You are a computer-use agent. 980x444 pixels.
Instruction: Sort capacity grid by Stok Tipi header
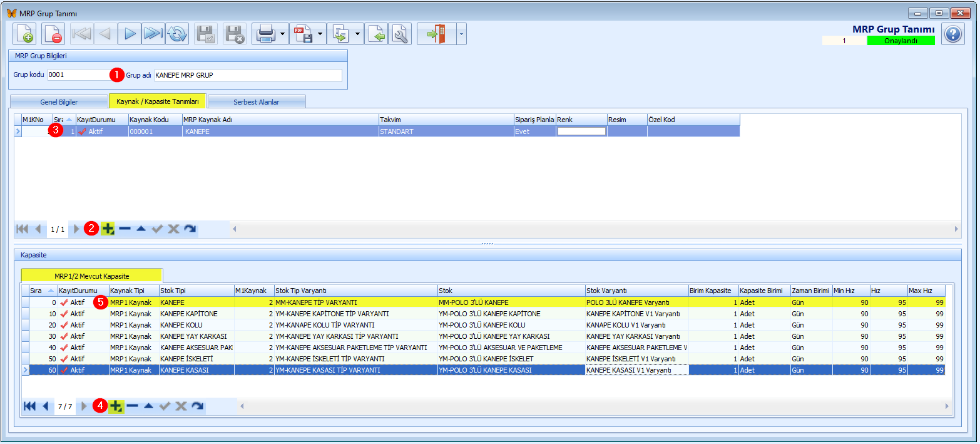pos(196,291)
